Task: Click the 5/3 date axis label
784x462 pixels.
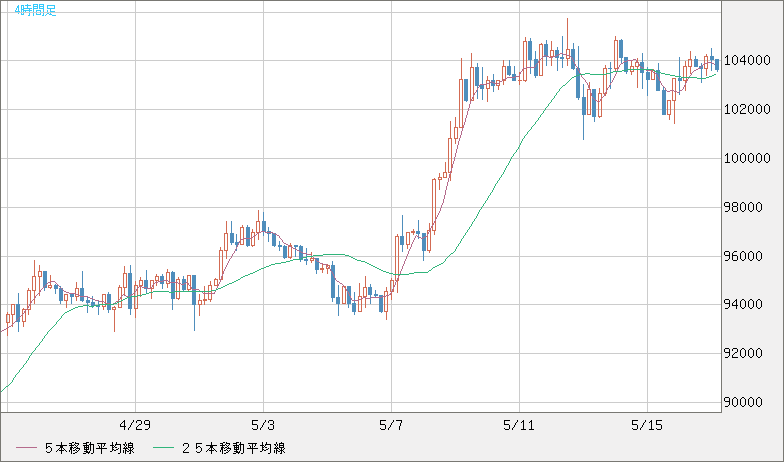Action: pos(264,426)
